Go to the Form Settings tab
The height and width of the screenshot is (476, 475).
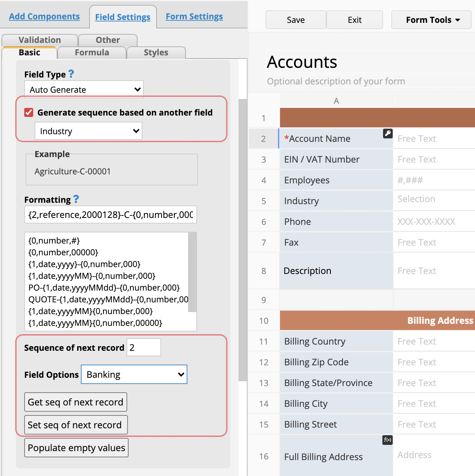tap(194, 16)
